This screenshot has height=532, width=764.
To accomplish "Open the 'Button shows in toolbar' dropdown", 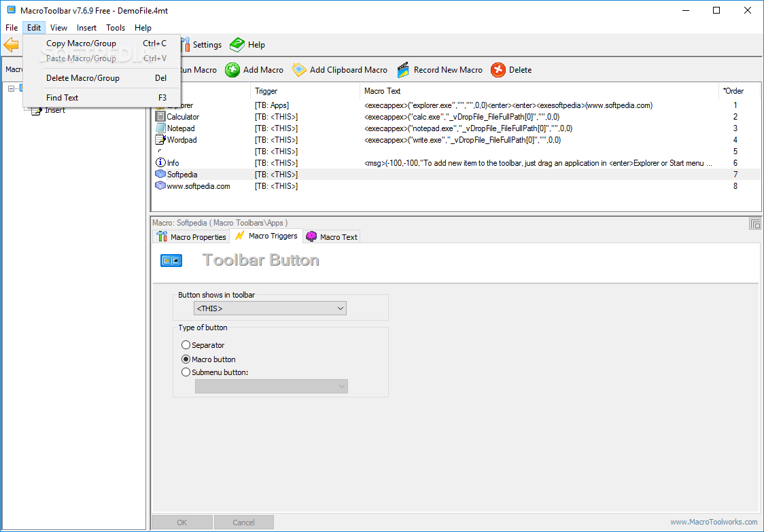I will [270, 308].
